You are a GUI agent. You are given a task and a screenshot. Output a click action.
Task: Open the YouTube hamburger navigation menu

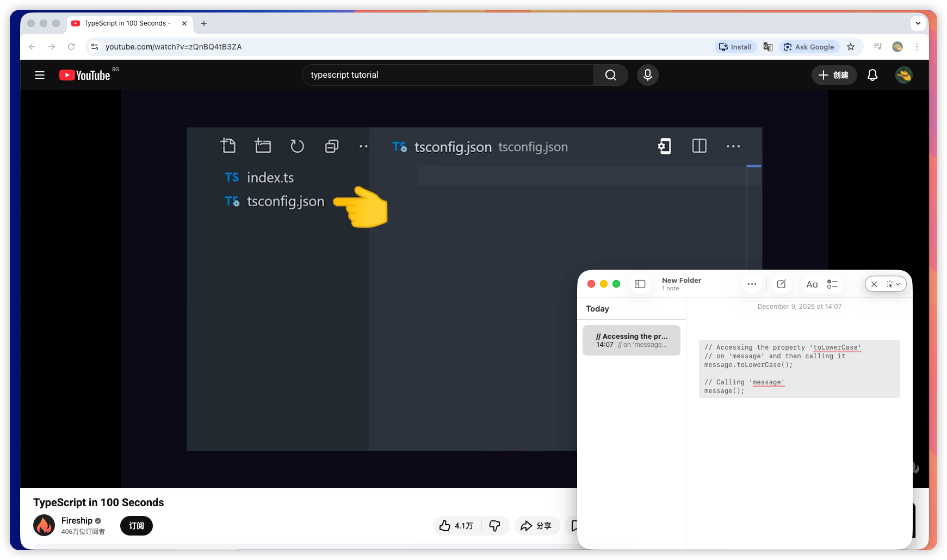(x=39, y=75)
